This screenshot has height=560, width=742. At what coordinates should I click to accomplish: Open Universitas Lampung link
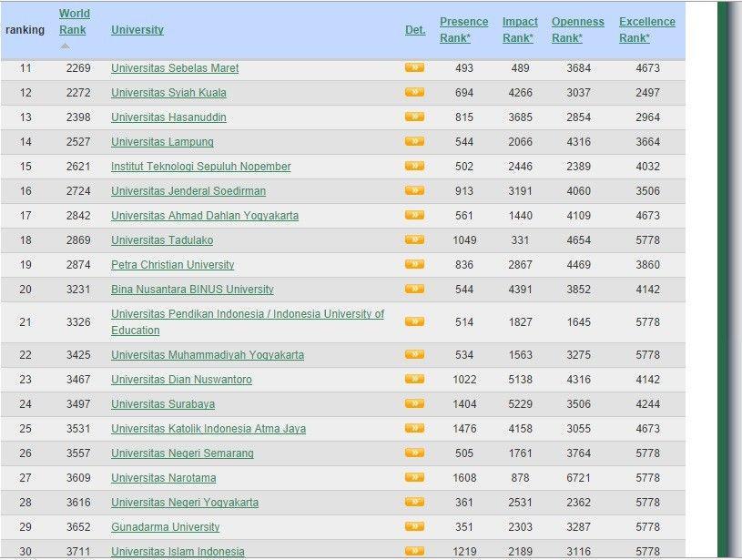162,142
